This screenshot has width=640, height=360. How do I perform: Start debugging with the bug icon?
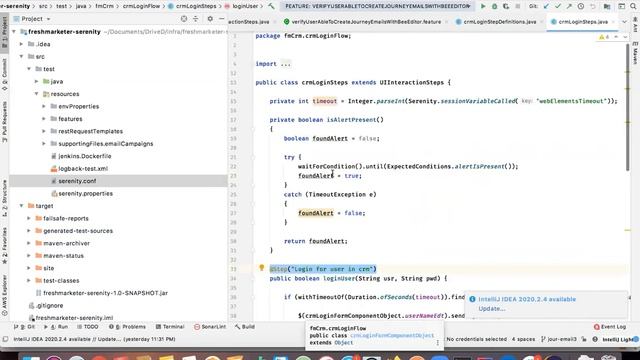(x=495, y=7)
